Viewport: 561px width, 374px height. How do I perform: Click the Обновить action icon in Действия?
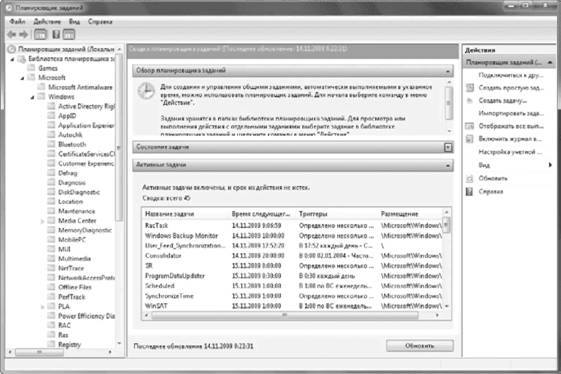(x=470, y=178)
